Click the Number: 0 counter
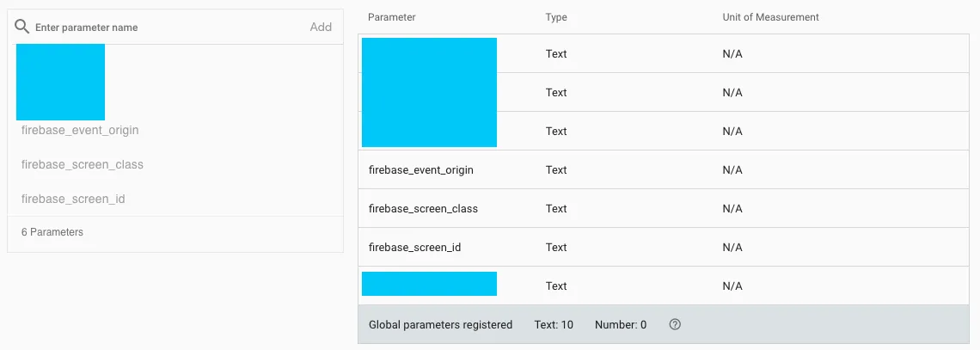 pyautogui.click(x=621, y=325)
